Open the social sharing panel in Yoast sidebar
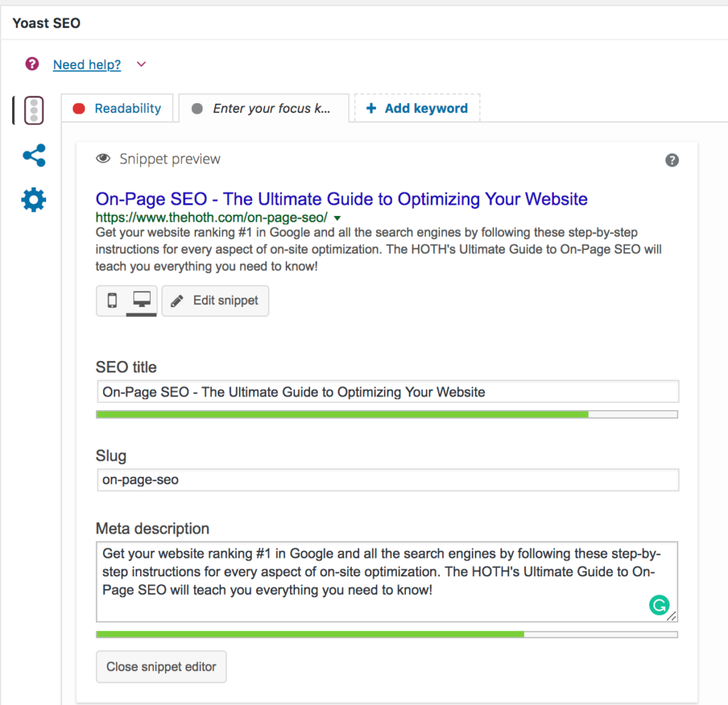728x705 pixels. tap(33, 156)
